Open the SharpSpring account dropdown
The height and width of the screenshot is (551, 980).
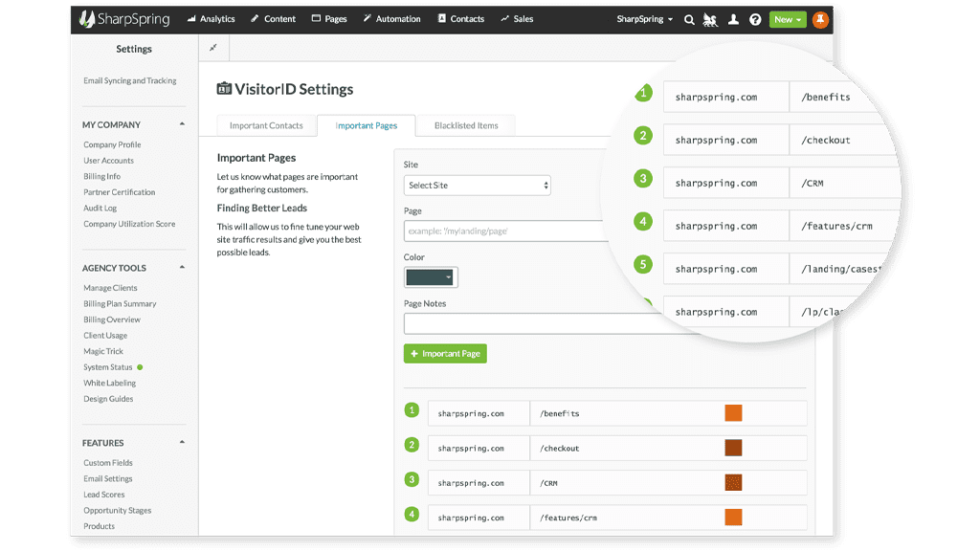click(x=644, y=19)
